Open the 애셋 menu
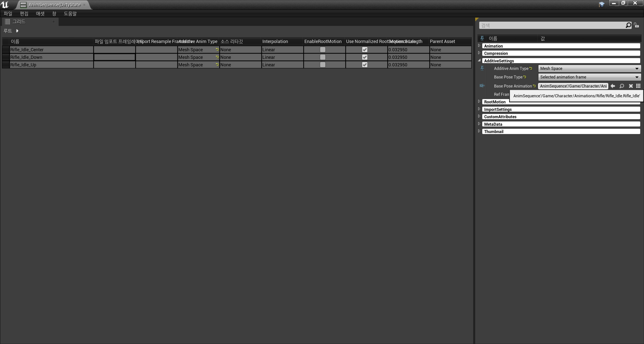 pos(40,14)
